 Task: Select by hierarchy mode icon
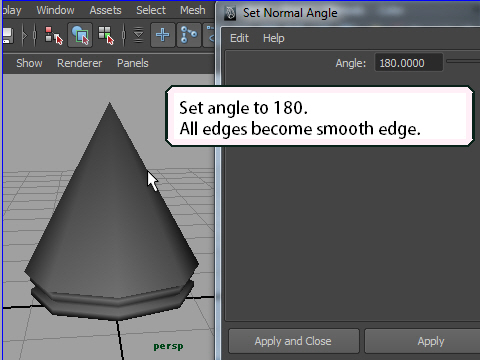(x=53, y=35)
